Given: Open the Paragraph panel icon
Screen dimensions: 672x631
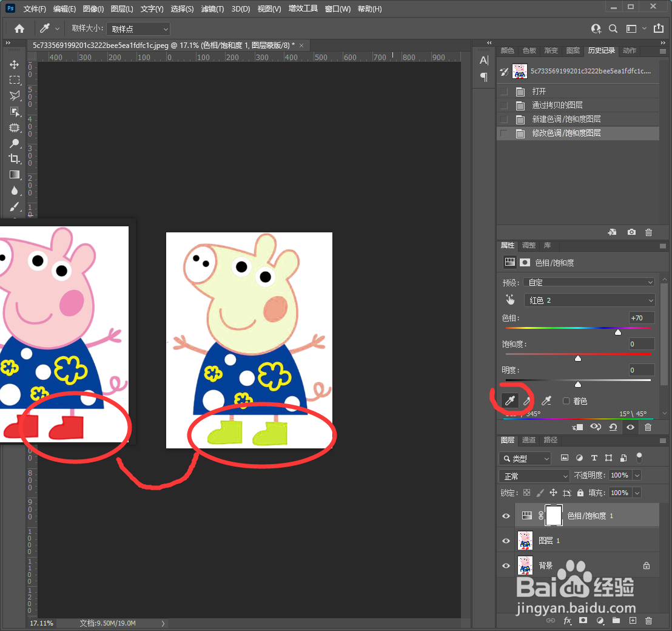Looking at the screenshot, I should [484, 77].
